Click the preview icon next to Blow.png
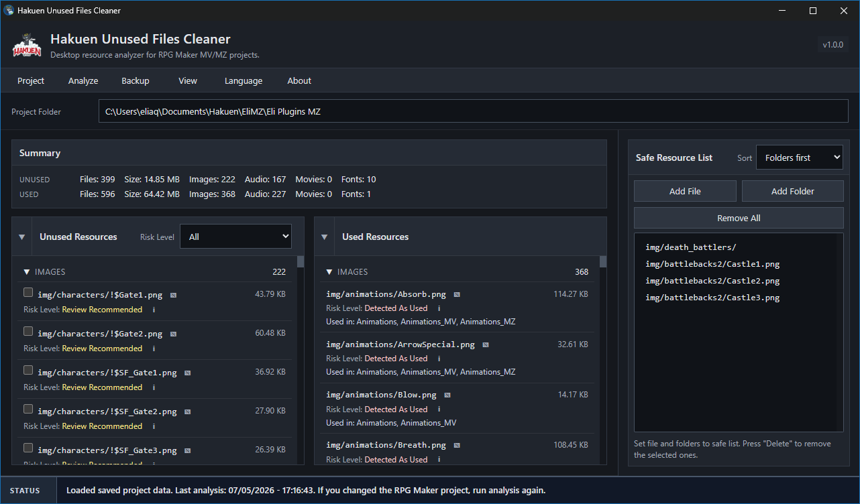 [447, 395]
